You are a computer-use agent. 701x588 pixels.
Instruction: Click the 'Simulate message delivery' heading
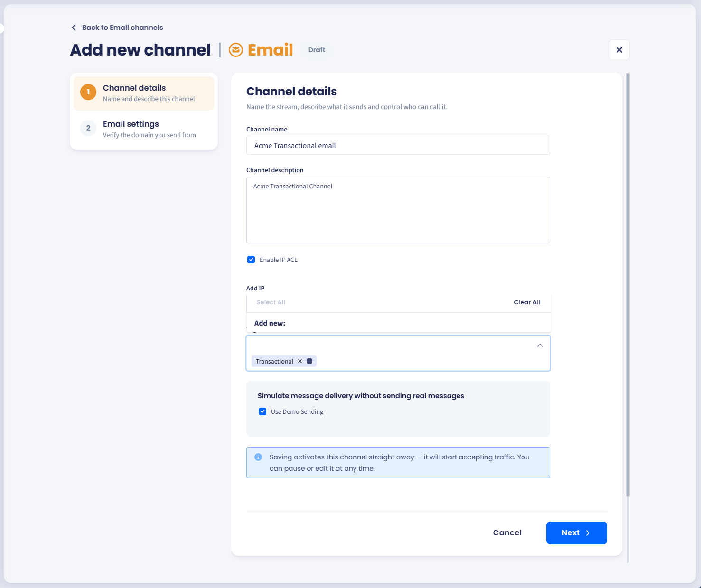coord(361,396)
